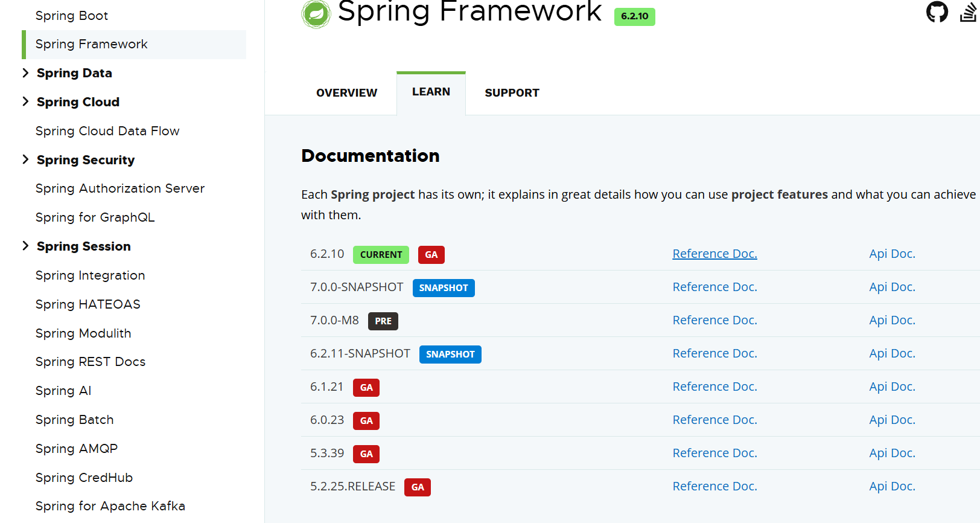980x523 pixels.
Task: Select Spring Framework in sidebar
Action: point(134,44)
